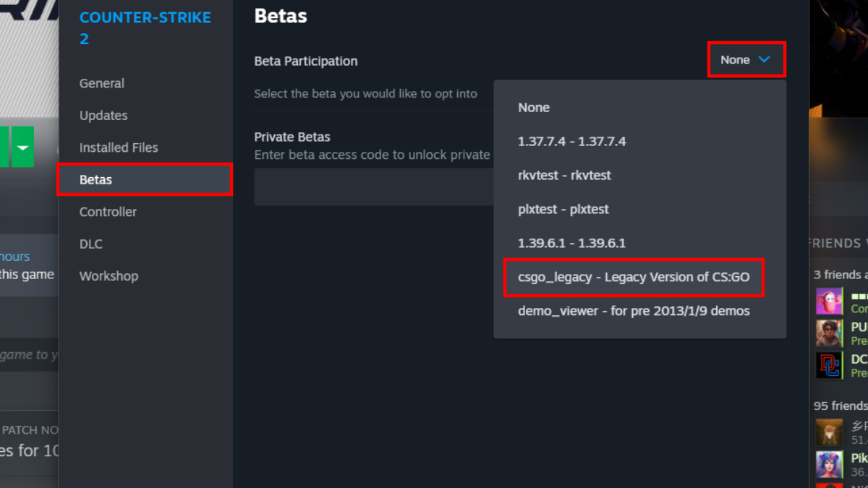Open the DLC section
This screenshot has height=488, width=868.
tap(90, 244)
